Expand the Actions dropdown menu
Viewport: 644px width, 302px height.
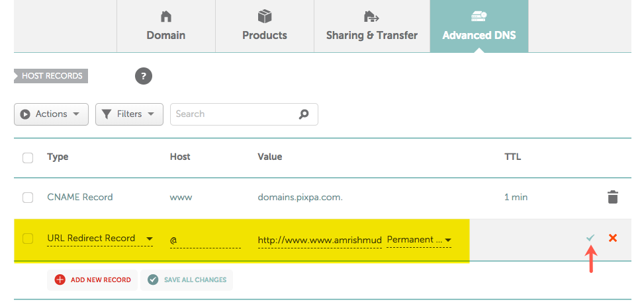click(52, 114)
